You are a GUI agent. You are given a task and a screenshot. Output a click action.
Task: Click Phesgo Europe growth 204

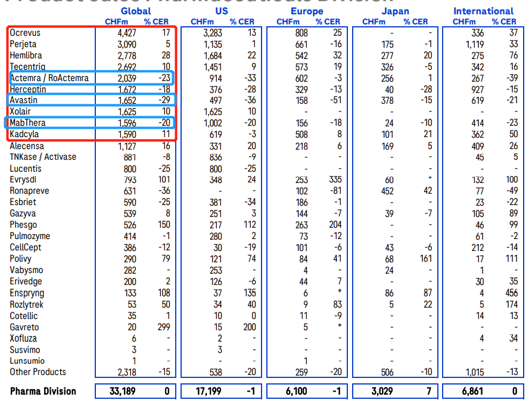pos(335,225)
